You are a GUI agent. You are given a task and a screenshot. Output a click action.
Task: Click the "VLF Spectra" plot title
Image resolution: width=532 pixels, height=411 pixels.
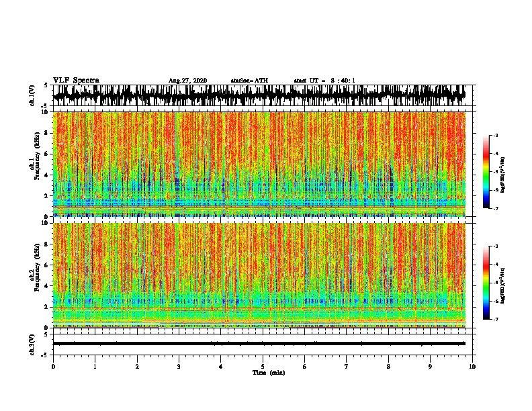(76, 81)
